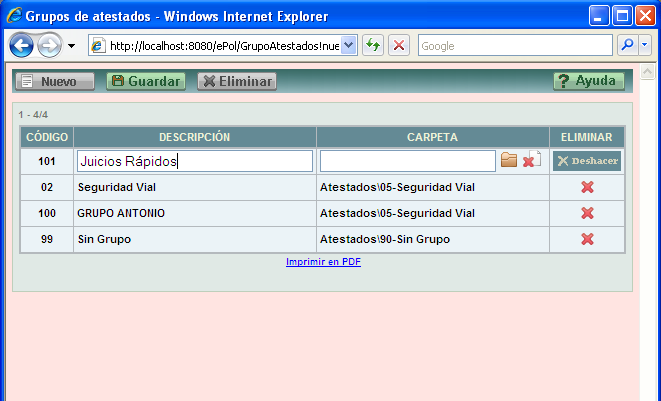Click the ELIMINAR column header
The image size is (661, 401).
click(x=586, y=137)
